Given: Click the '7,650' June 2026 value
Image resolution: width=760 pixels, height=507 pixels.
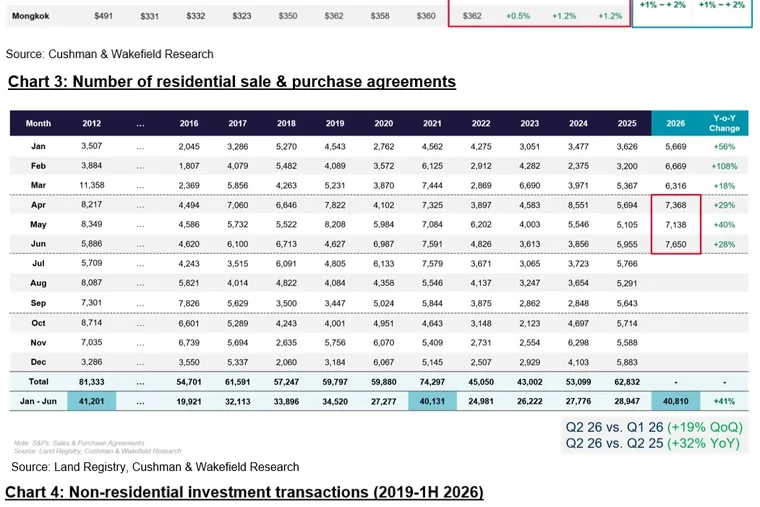Looking at the screenshot, I should [x=676, y=244].
